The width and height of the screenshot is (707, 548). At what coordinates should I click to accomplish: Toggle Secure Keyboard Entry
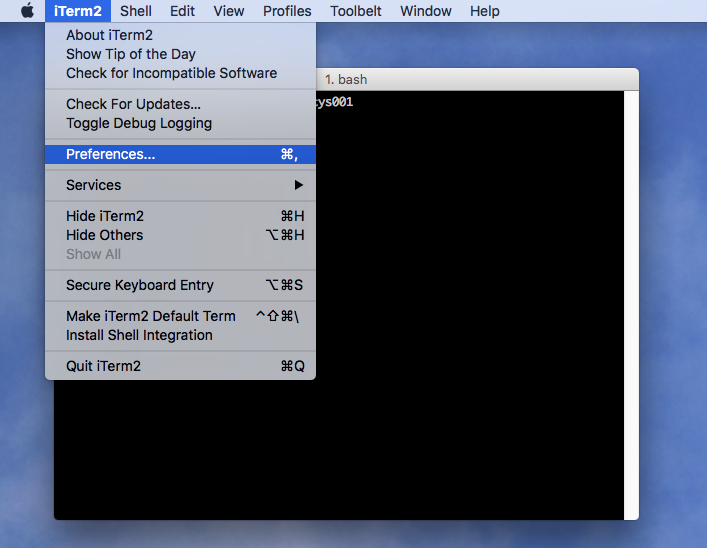[180, 285]
